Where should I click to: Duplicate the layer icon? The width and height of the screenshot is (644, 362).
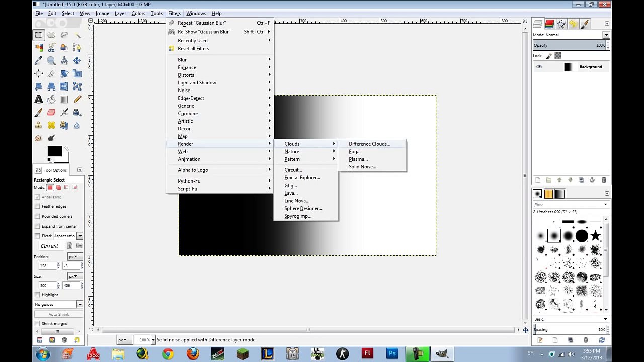click(x=581, y=180)
